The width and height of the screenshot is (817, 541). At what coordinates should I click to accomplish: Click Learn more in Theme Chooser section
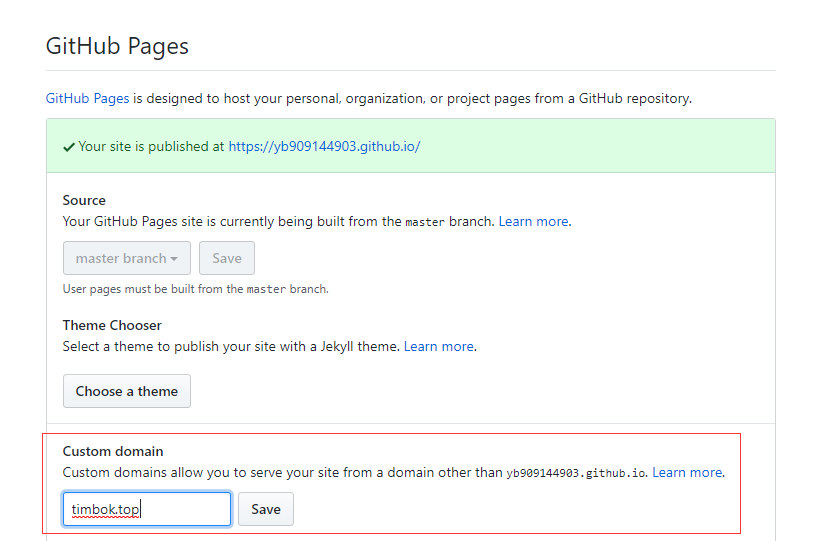pos(438,346)
